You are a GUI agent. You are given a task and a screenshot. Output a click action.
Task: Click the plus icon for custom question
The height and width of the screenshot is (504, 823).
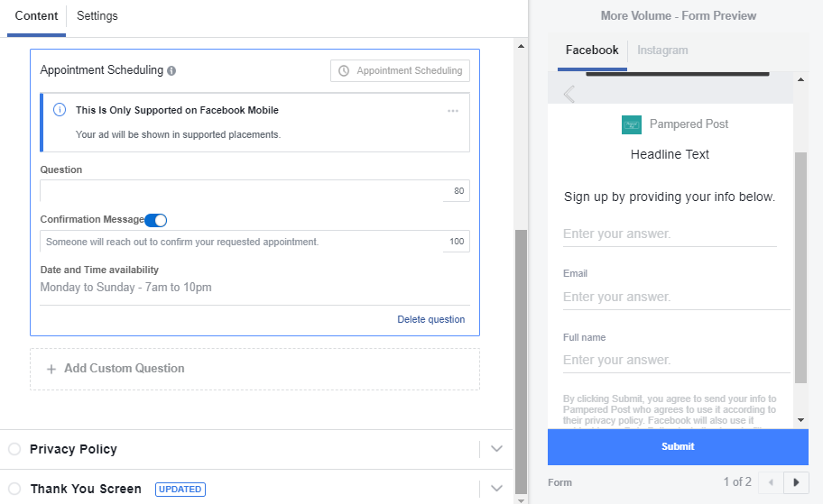[51, 369]
